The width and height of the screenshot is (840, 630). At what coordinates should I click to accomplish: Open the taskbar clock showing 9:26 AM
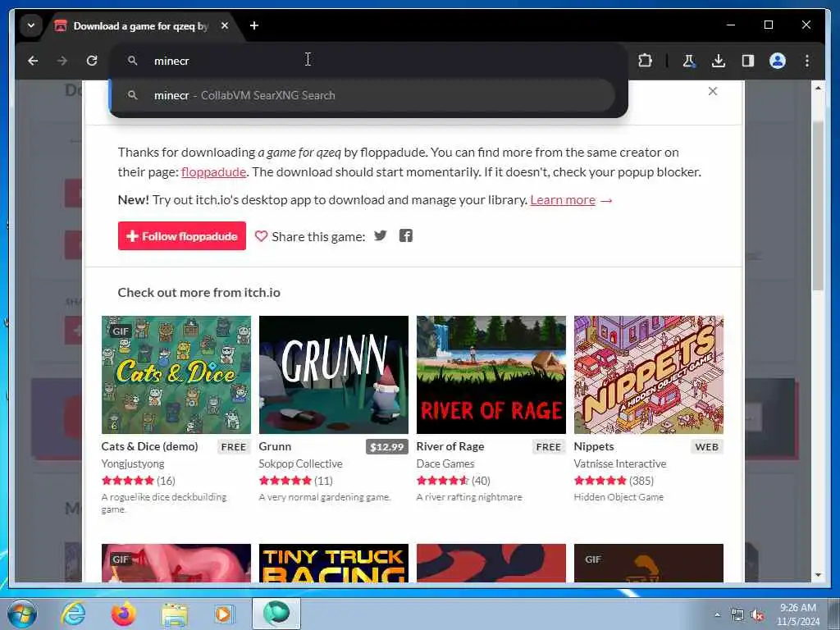tap(798, 614)
